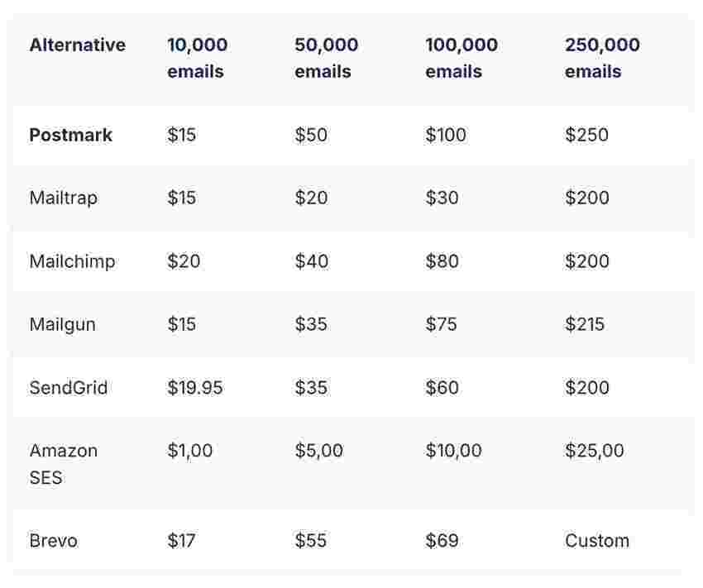Click the Mailgun row label
Screen dimensions: 703x588
pyautogui.click(x=62, y=324)
